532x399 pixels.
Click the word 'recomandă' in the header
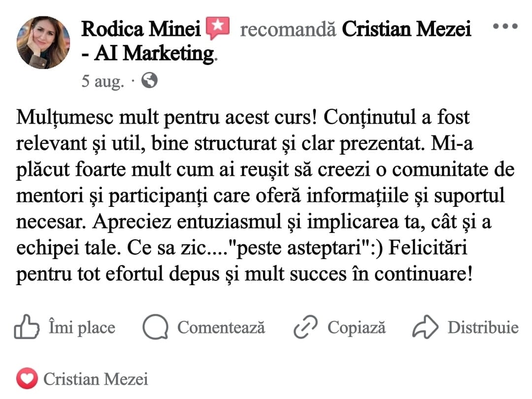pos(288,30)
